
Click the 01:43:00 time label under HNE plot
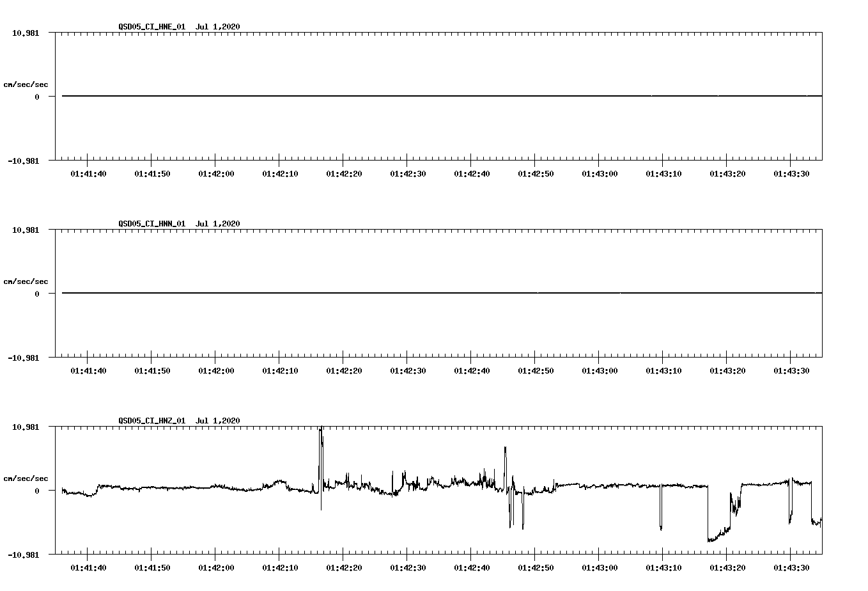point(600,174)
